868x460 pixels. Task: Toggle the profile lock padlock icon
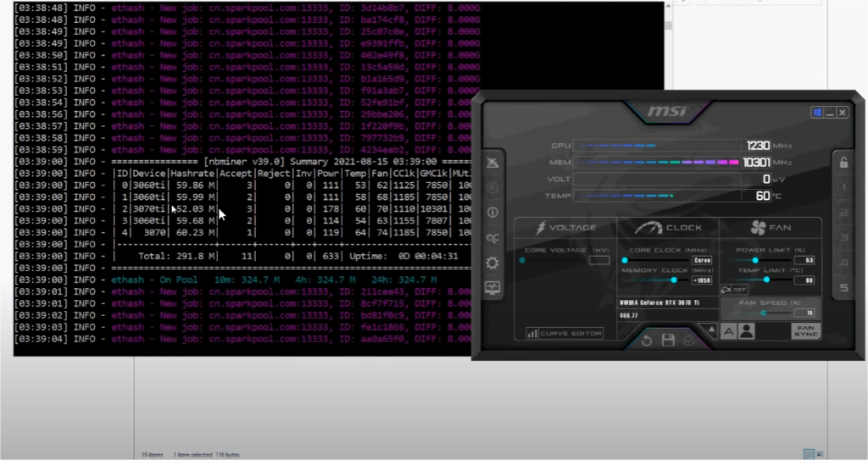[843, 162]
